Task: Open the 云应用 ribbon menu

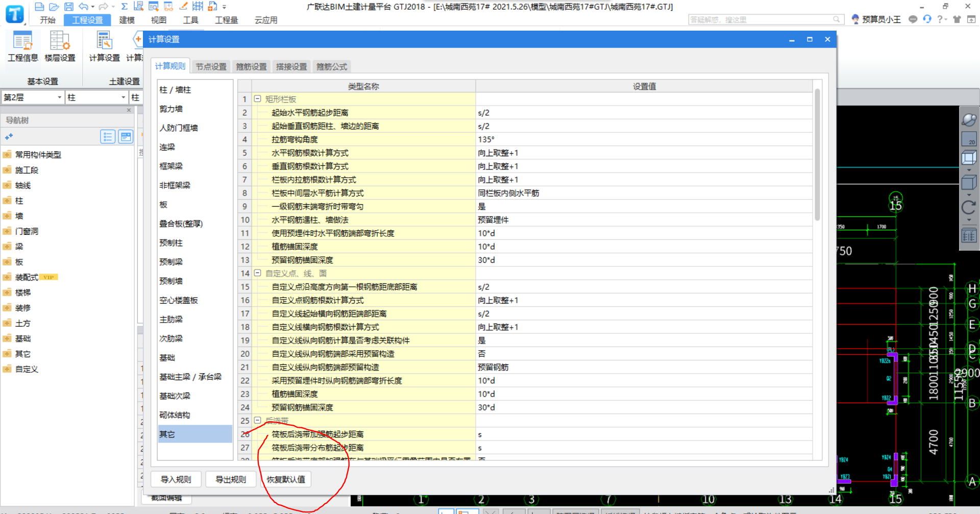Action: (266, 20)
